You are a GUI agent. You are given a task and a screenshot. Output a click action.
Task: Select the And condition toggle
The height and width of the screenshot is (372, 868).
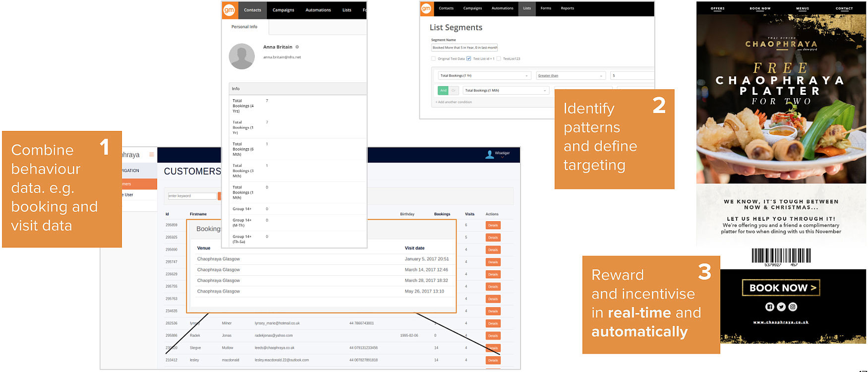pyautogui.click(x=443, y=91)
